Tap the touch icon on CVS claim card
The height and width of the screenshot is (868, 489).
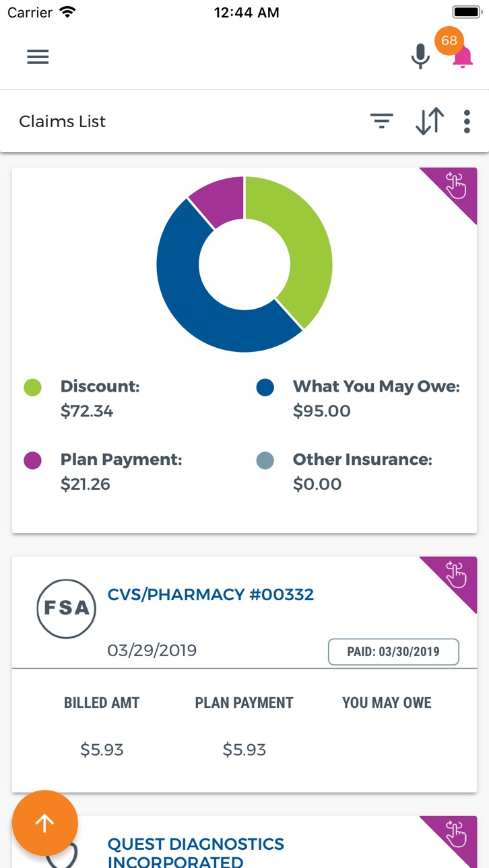point(455,575)
